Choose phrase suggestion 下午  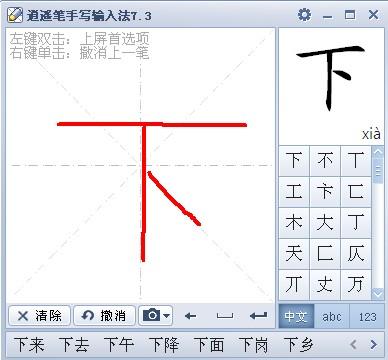point(119,344)
